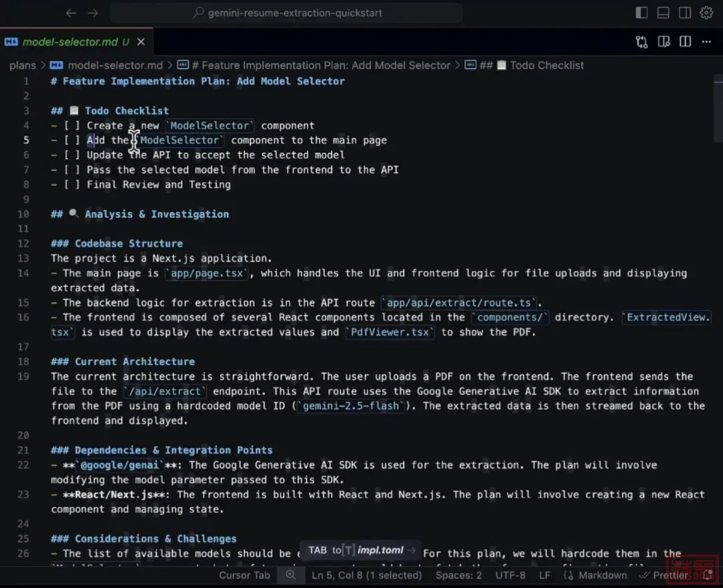Open the editor more actions ellipsis
723x588 pixels.
coord(706,41)
